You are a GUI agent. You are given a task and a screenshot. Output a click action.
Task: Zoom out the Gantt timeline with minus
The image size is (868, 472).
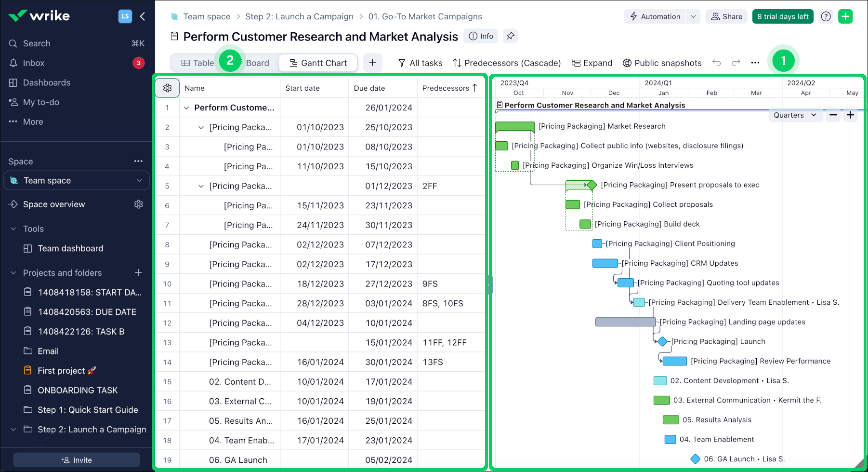tap(833, 115)
